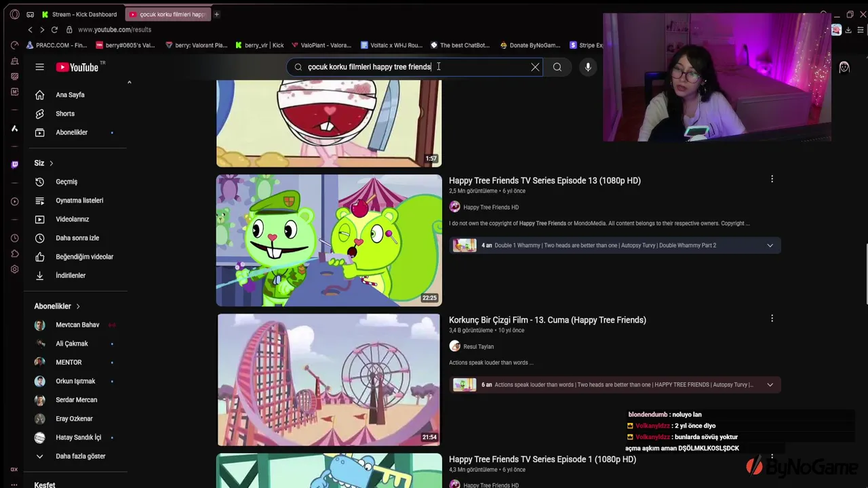Image resolution: width=868 pixels, height=488 pixels.
Task: Open more options for Episode 13 video
Action: click(772, 179)
